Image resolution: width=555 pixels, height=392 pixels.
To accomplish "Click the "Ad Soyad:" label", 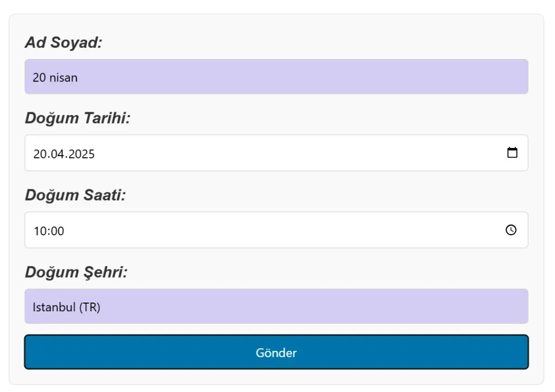I will [63, 43].
